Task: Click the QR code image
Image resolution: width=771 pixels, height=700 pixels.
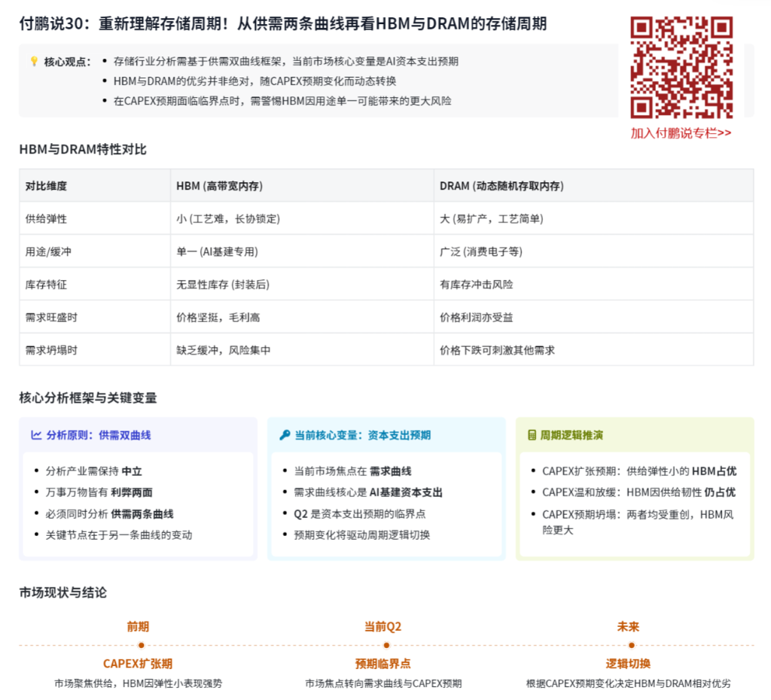Action: pyautogui.click(x=681, y=67)
